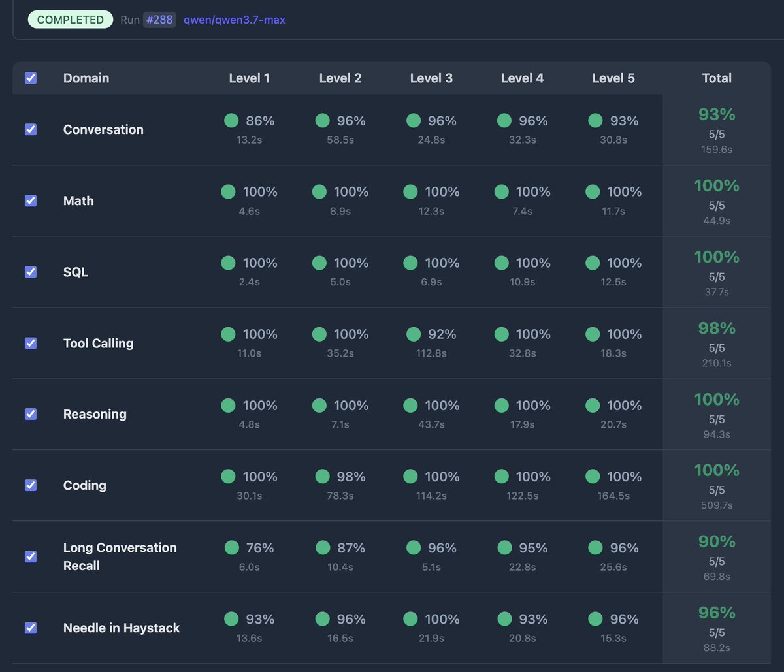Click the green status dot for Coding Level 2
Viewport: 784px width, 672px height.
pos(323,476)
